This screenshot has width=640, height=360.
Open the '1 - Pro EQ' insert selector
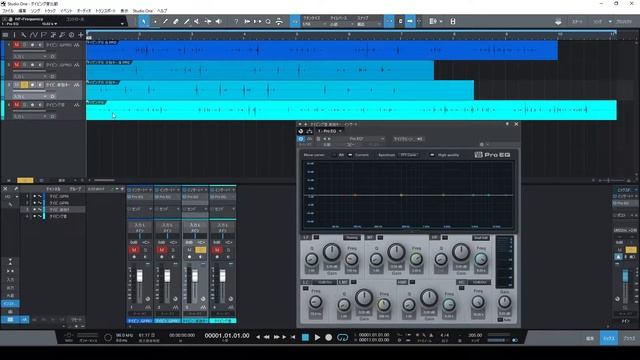[330, 131]
